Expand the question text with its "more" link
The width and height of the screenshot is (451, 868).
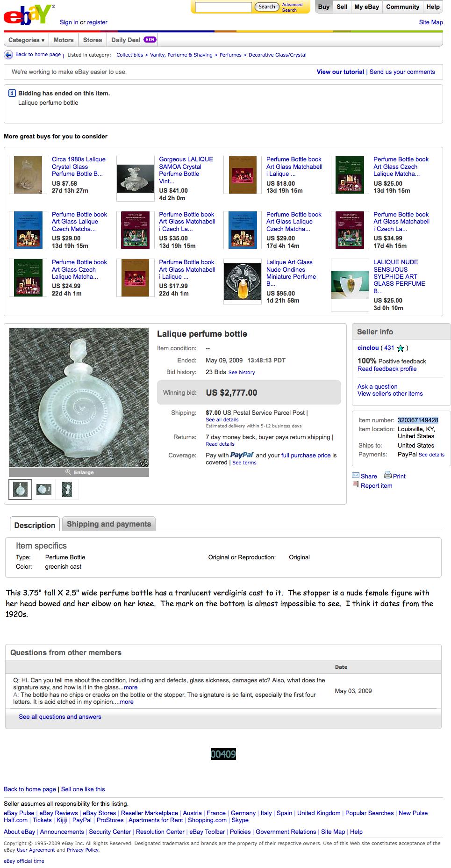click(130, 687)
